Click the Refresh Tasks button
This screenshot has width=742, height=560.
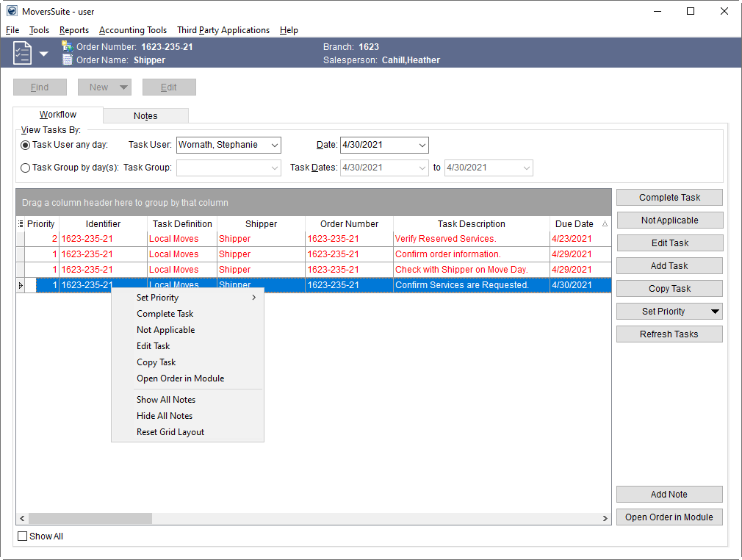click(x=669, y=334)
